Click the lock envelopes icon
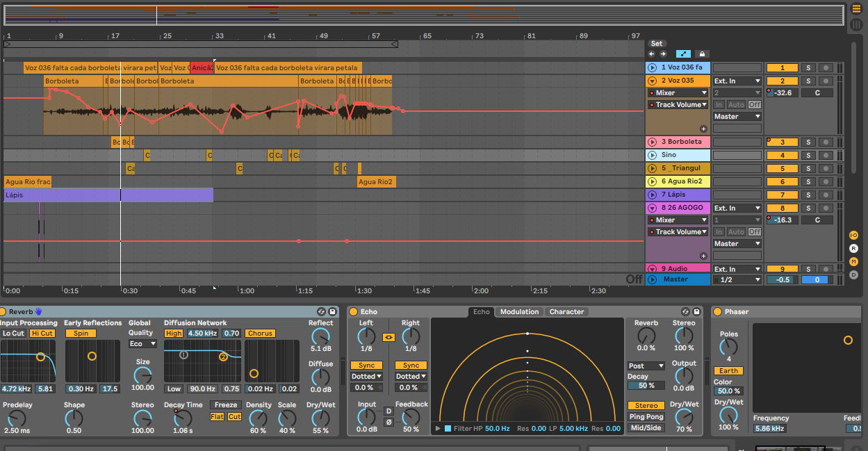868x451 pixels. pyautogui.click(x=702, y=54)
